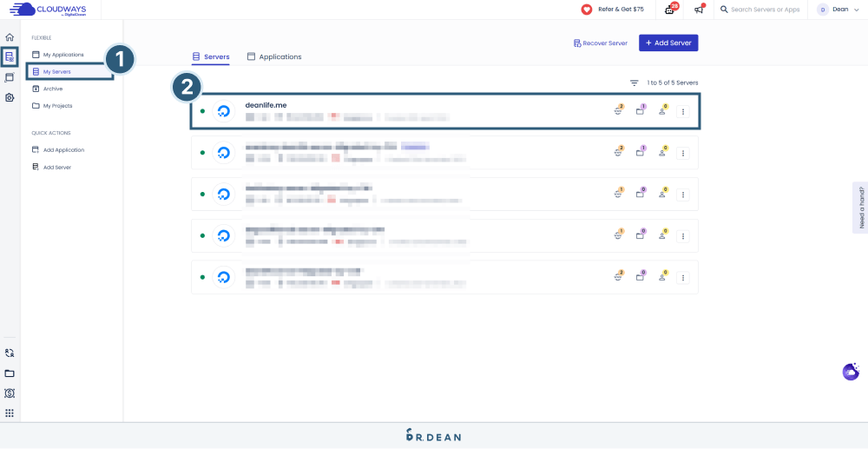Open My Projects in sidebar
The image size is (868, 449).
pyautogui.click(x=53, y=106)
